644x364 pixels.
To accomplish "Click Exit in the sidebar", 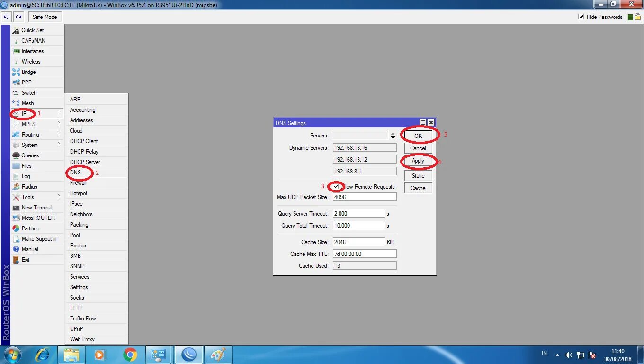I will coord(37,259).
